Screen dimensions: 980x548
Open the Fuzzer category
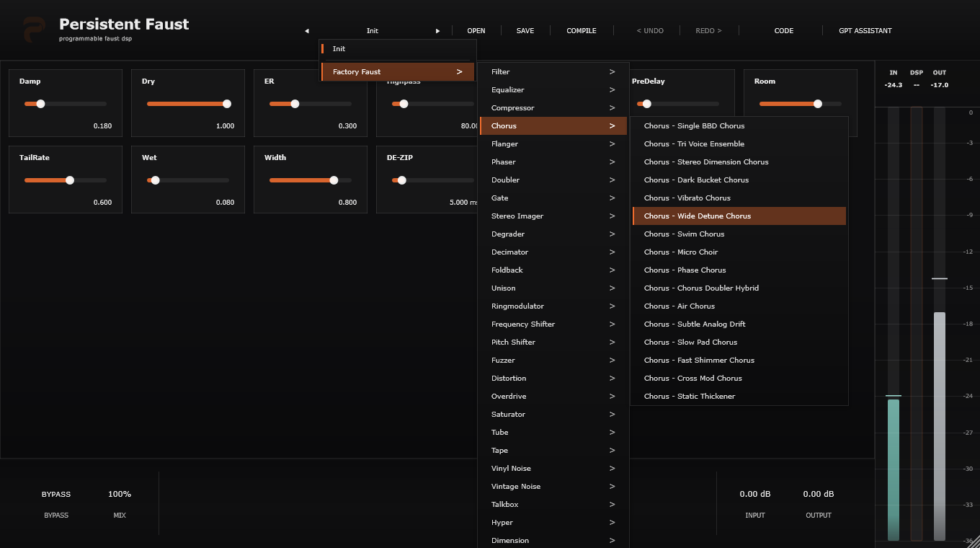[553, 361]
